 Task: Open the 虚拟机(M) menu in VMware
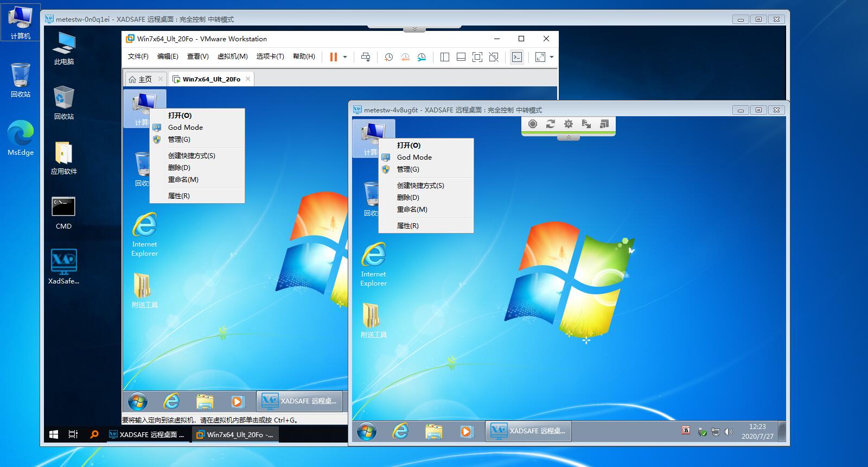[232, 56]
